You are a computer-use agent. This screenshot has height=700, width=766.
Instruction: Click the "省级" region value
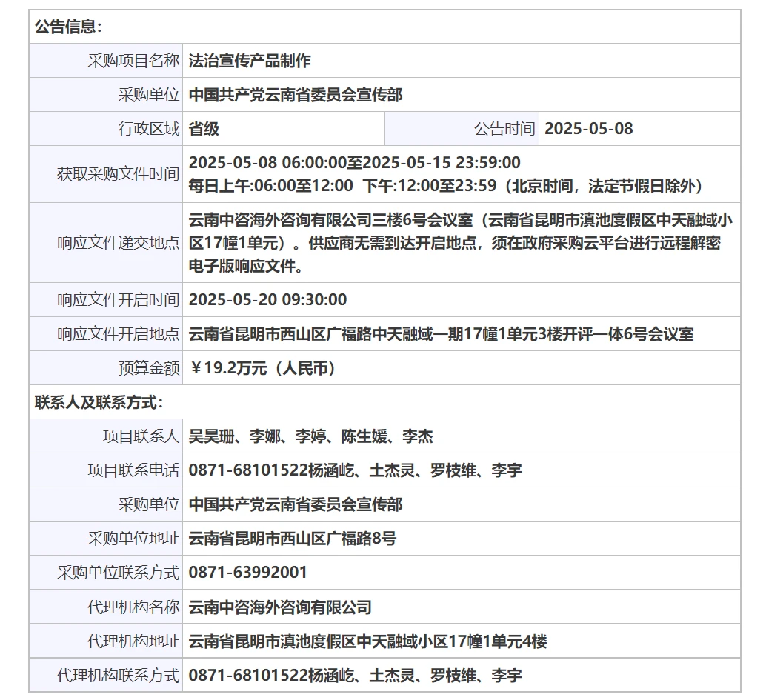coord(204,128)
